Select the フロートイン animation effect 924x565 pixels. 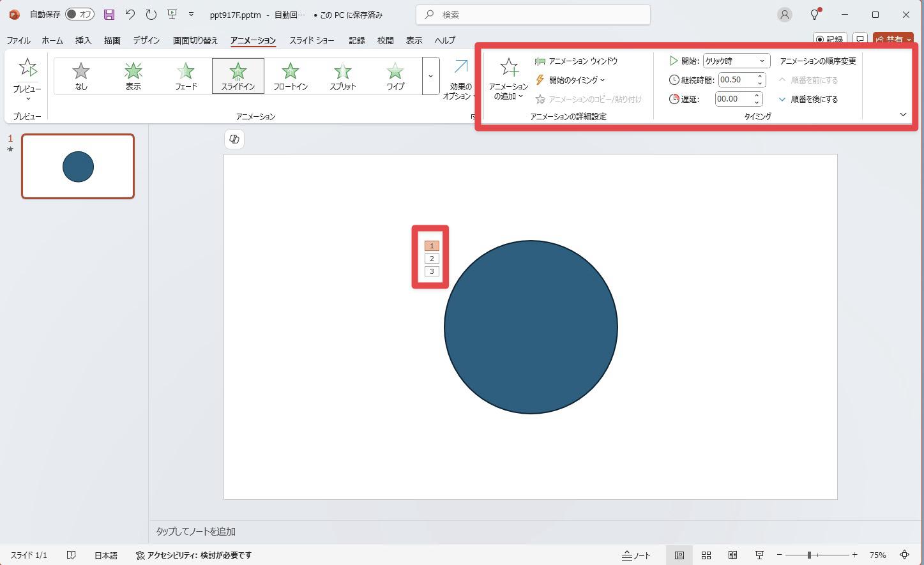pyautogui.click(x=291, y=76)
